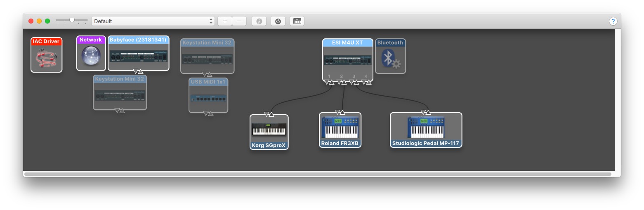Image resolution: width=644 pixels, height=210 pixels.
Task: Click the Studiologic Pedal MP-117 port connectors
Action: (x=426, y=112)
